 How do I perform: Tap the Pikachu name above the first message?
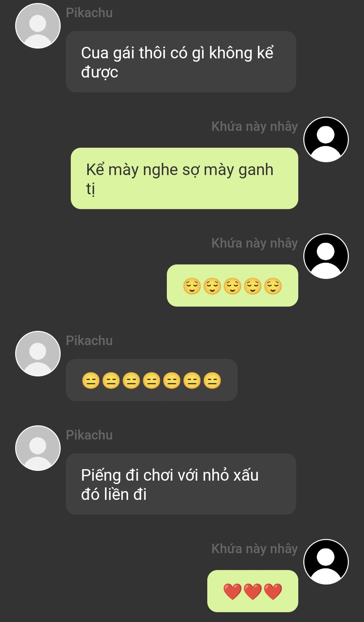point(89,12)
